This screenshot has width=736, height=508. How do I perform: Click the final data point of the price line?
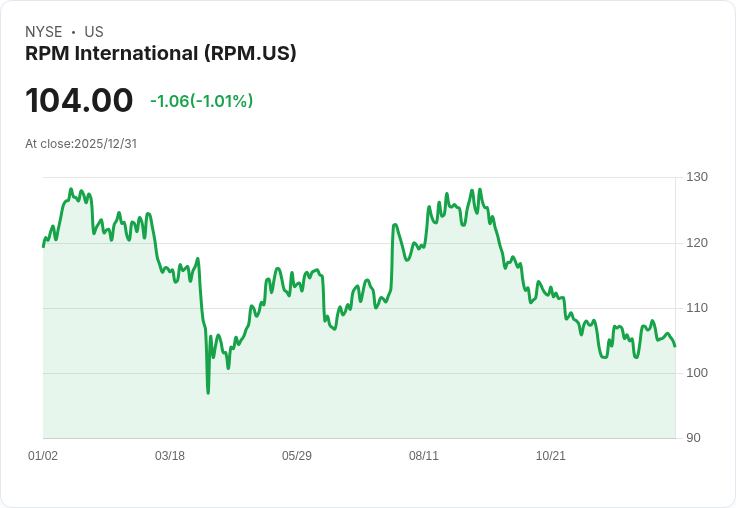pos(675,346)
